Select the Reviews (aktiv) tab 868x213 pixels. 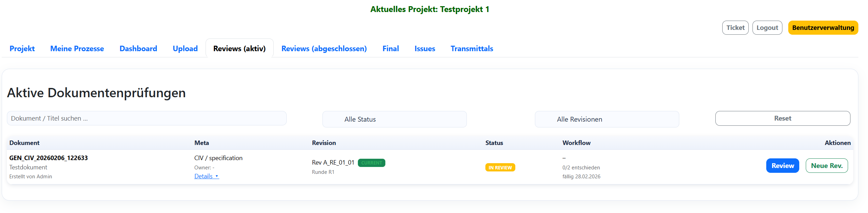click(239, 49)
